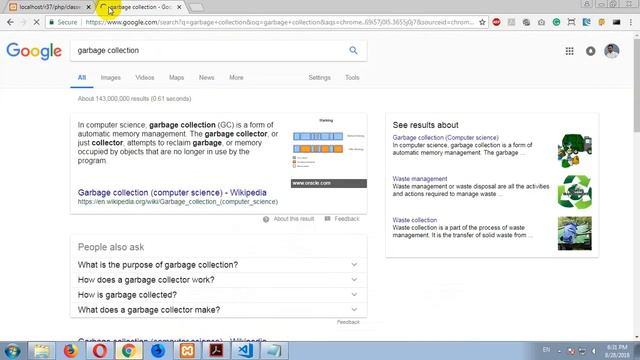Close the localhost browser tab
Image resolution: width=640 pixels, height=360 pixels.
tap(88, 7)
